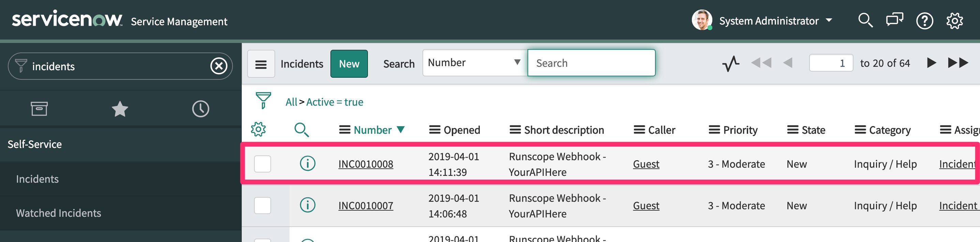Select checkbox for INC0010007

tap(263, 206)
